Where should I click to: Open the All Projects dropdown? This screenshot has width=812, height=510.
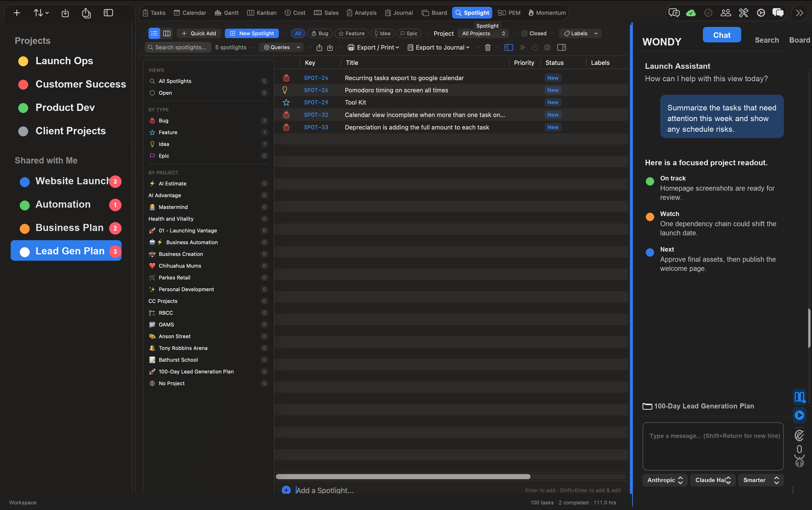[483, 34]
